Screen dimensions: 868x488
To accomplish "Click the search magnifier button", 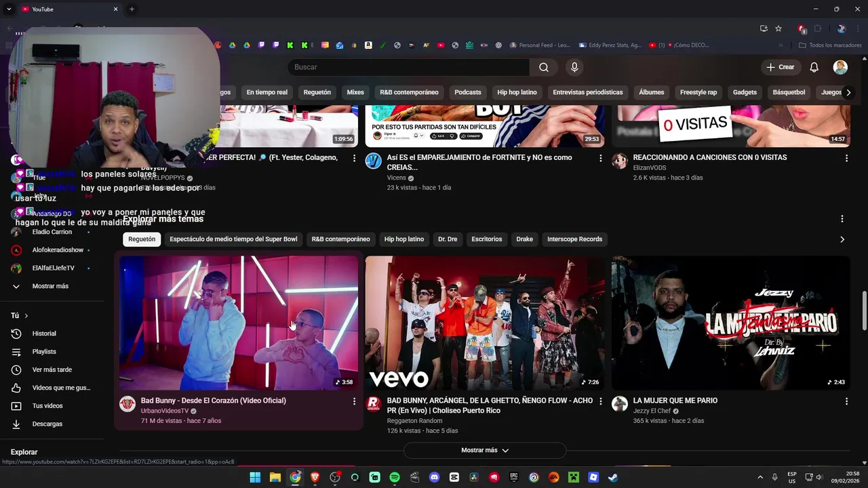I will tap(544, 67).
